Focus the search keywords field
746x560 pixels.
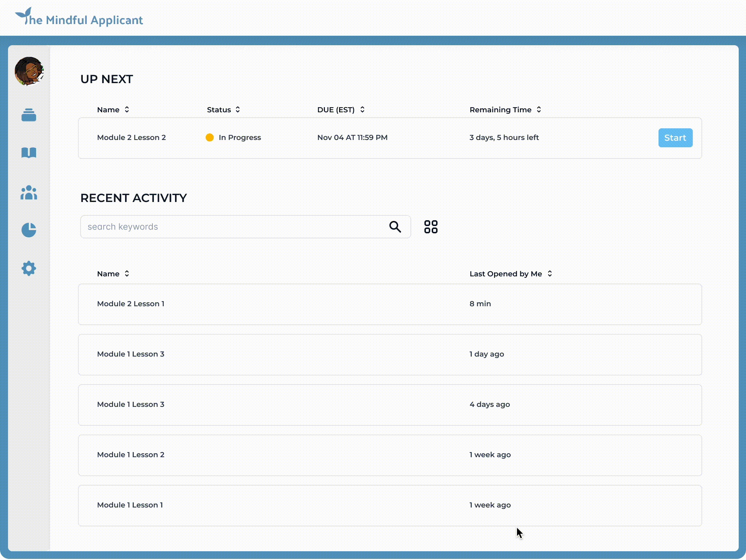tap(233, 227)
